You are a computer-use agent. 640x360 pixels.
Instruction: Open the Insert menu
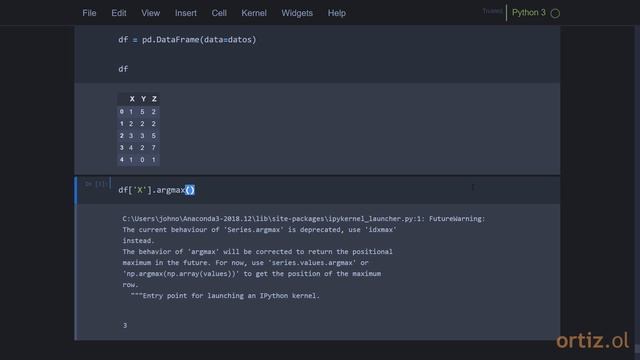coord(186,13)
